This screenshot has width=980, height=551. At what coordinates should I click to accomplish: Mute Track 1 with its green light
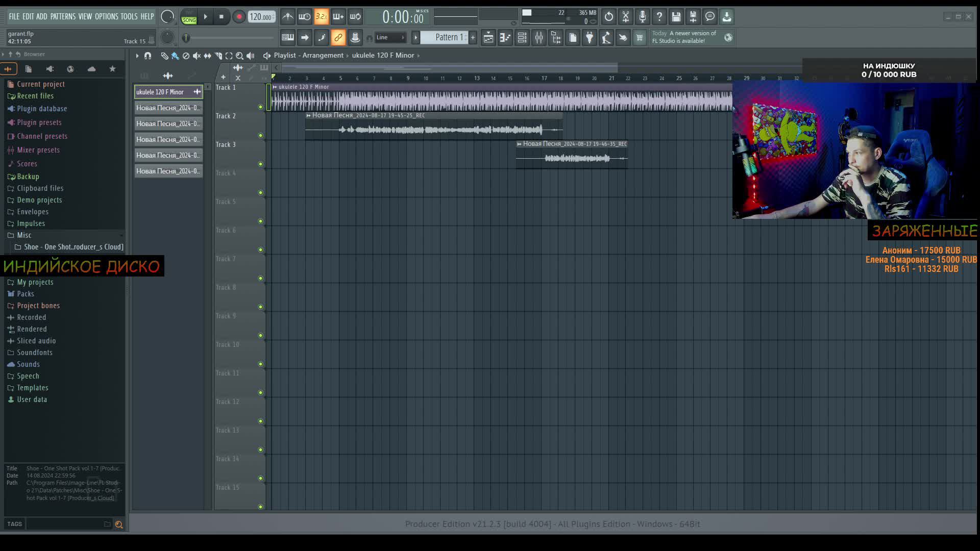click(x=260, y=107)
